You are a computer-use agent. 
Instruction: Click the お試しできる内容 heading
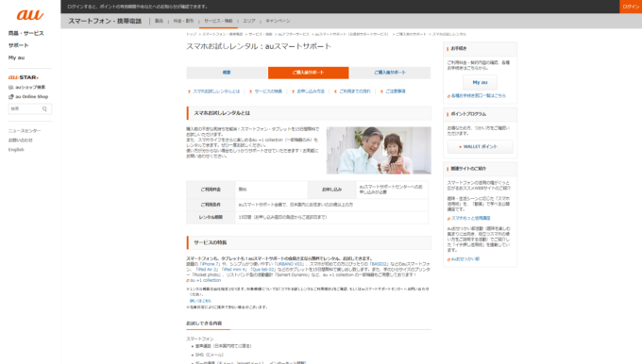pyautogui.click(x=204, y=323)
